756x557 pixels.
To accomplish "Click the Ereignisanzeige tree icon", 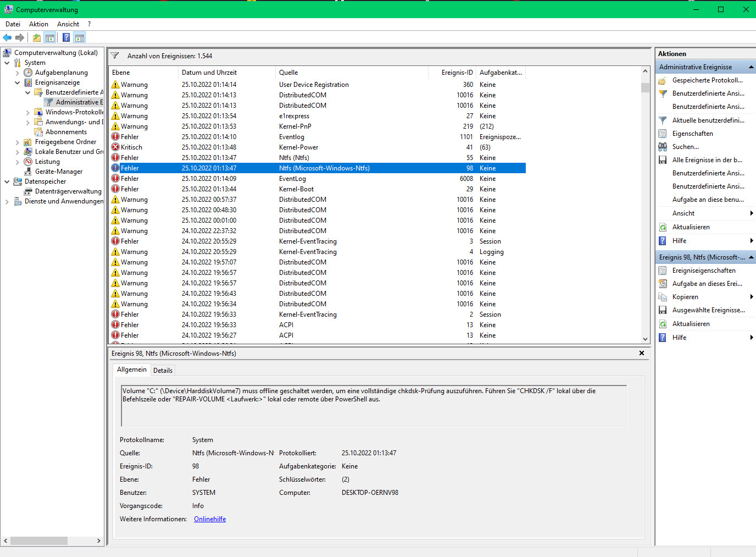I will [x=28, y=82].
